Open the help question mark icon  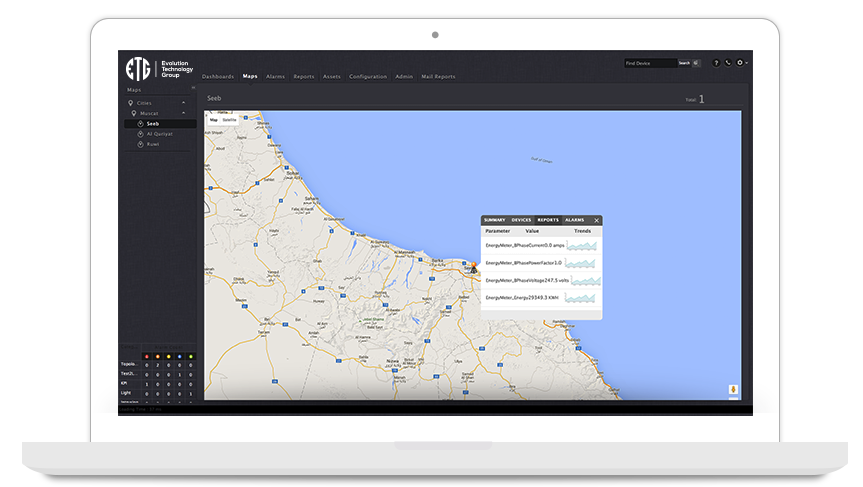pos(715,63)
